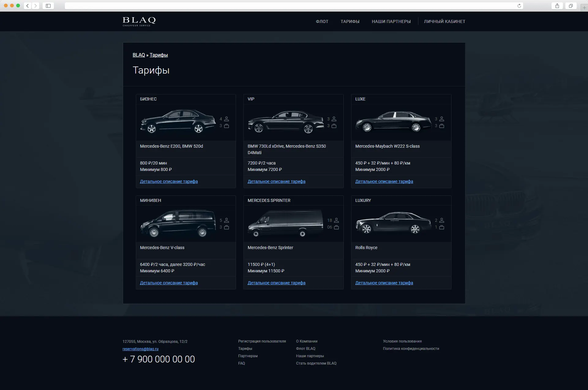Screen dimensions: 588x390
Task: Open Личный кабинет in navigation
Action: (444, 21)
